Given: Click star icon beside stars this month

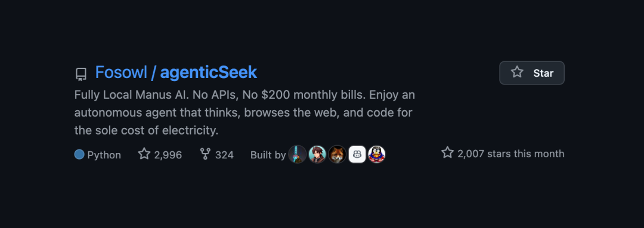Looking at the screenshot, I should click(x=448, y=153).
